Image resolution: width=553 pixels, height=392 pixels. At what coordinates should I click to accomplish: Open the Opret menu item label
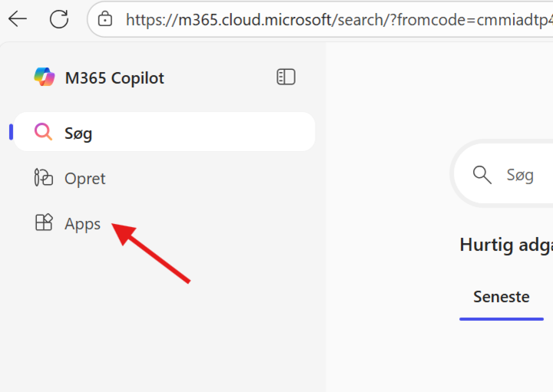[x=85, y=178]
